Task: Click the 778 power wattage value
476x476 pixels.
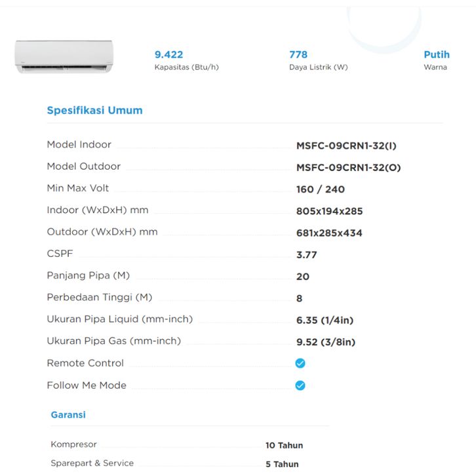Action: (x=298, y=54)
